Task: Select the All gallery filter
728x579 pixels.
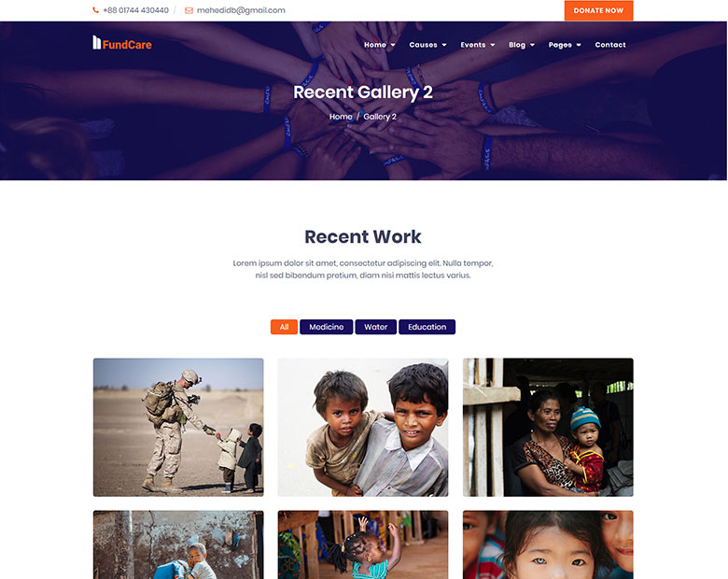Action: 284,327
